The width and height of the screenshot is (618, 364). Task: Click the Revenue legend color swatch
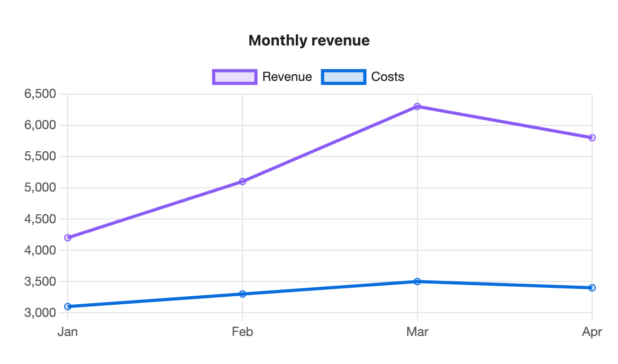(x=234, y=77)
